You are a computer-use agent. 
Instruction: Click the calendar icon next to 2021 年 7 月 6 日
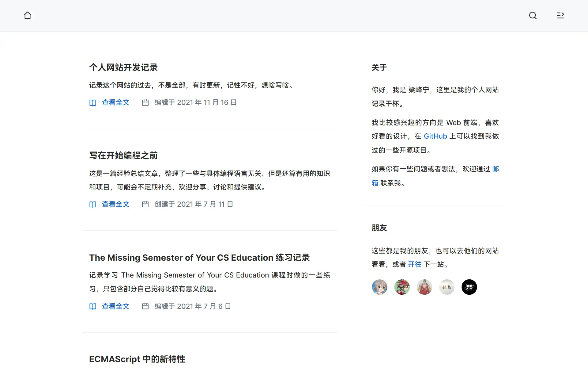pyautogui.click(x=145, y=306)
